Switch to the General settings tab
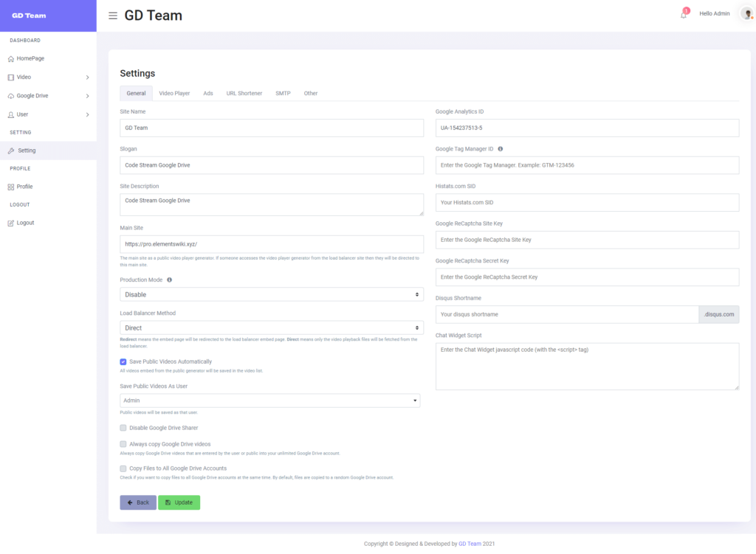Viewport: 756px width, 554px height. (x=136, y=94)
